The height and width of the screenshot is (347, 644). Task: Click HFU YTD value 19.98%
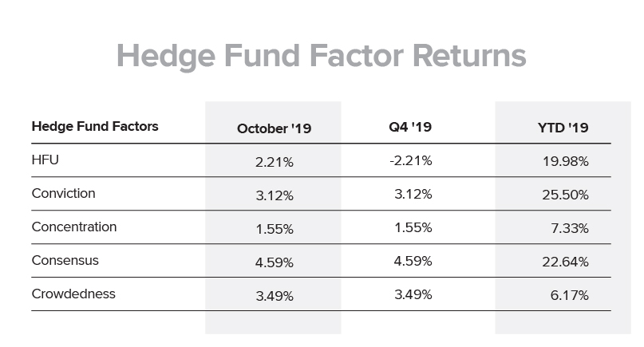click(565, 161)
